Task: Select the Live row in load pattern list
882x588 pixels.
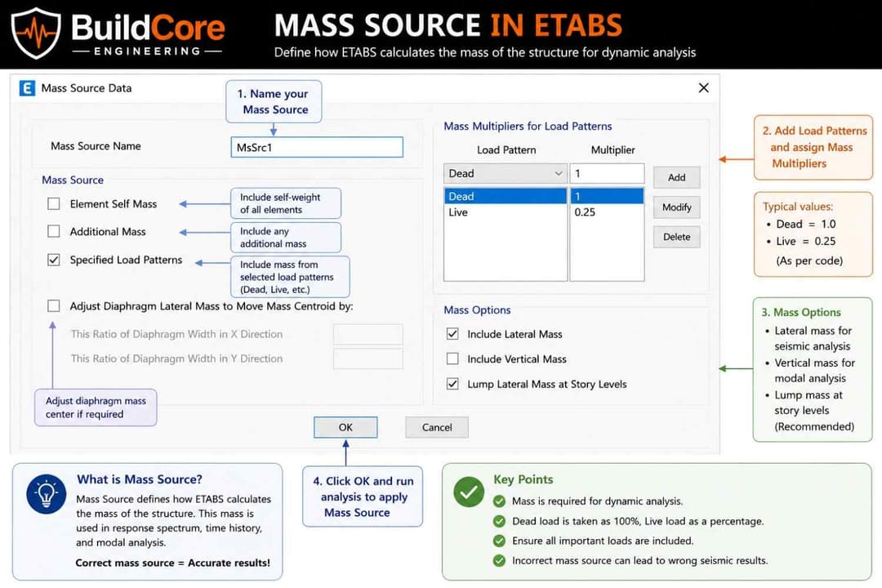Action: coord(506,212)
